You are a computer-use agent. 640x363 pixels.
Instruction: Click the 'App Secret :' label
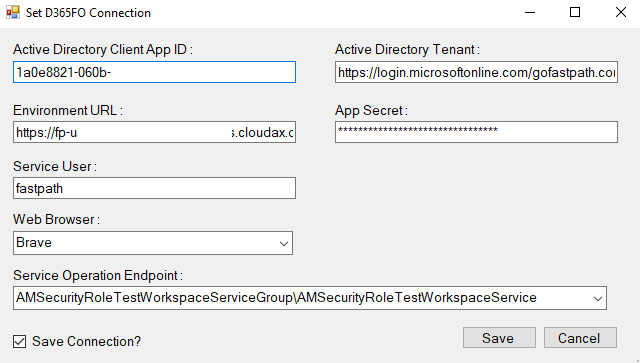click(x=371, y=110)
